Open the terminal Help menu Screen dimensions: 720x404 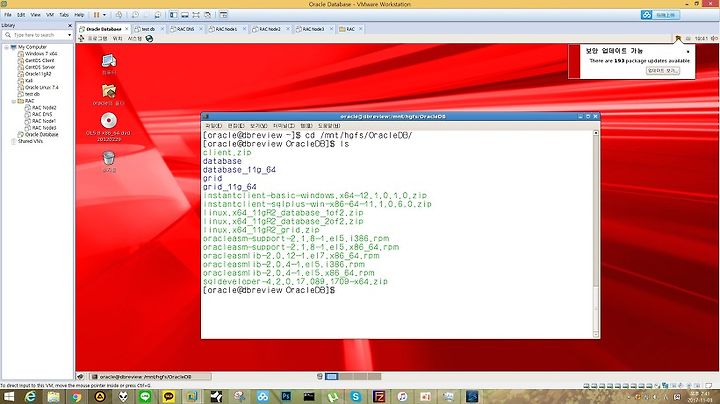[x=329, y=126]
